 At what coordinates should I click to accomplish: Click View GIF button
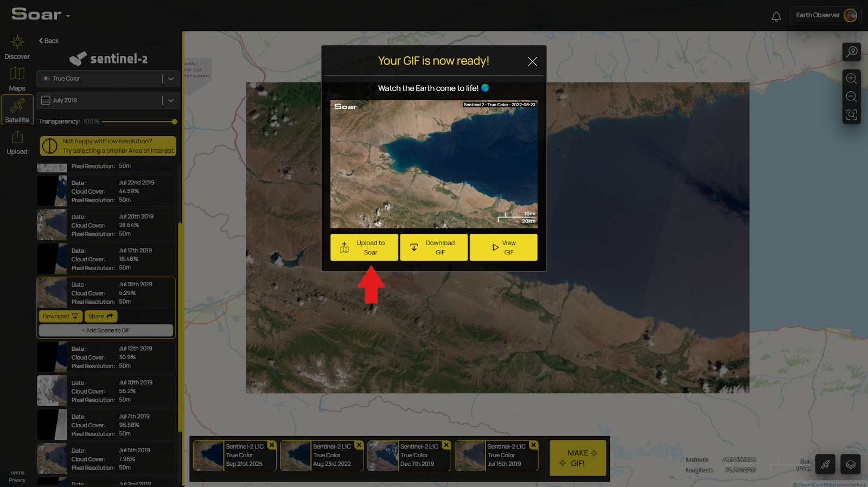click(503, 247)
